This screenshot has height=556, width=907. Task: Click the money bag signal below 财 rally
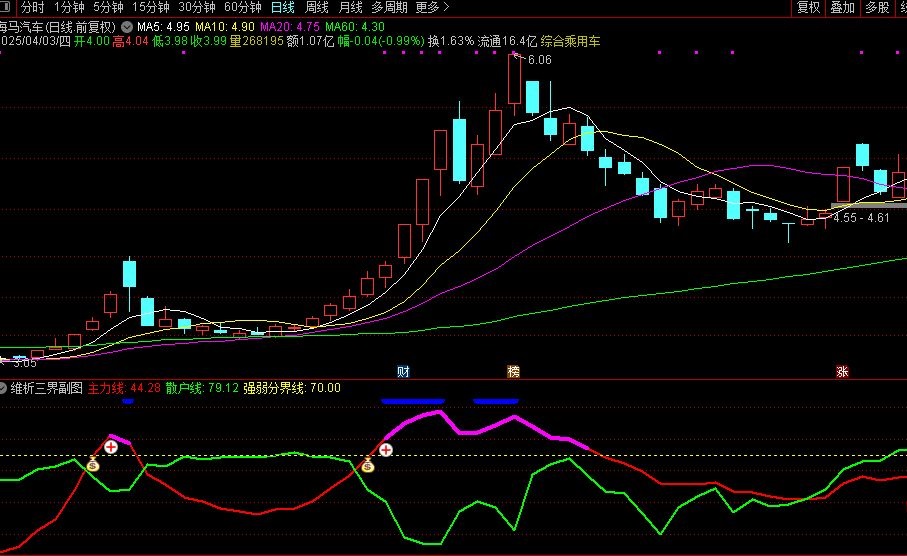click(x=368, y=465)
